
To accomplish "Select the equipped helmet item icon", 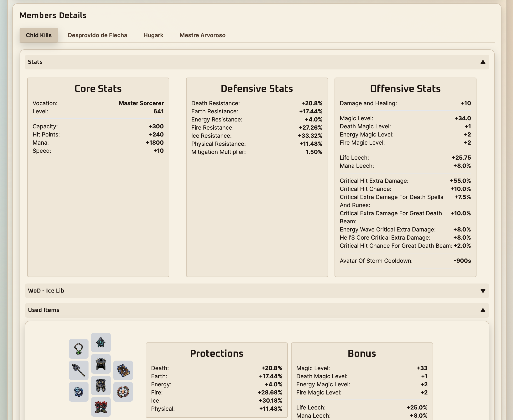I will pyautogui.click(x=101, y=342).
